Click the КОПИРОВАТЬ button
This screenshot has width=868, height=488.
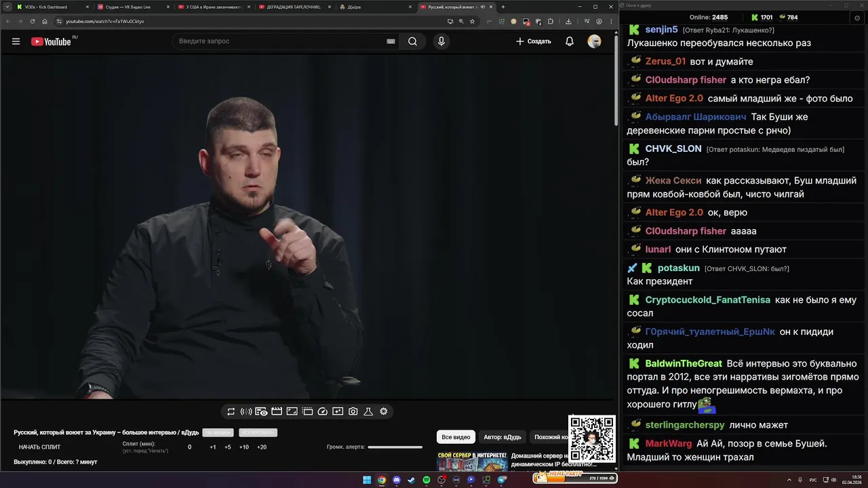258,432
